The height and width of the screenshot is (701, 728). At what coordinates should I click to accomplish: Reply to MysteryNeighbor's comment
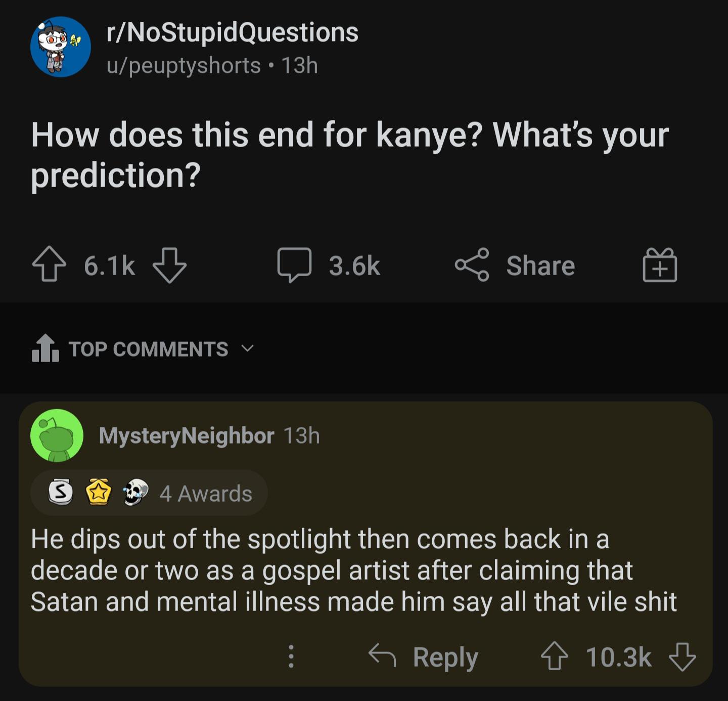coord(424,656)
